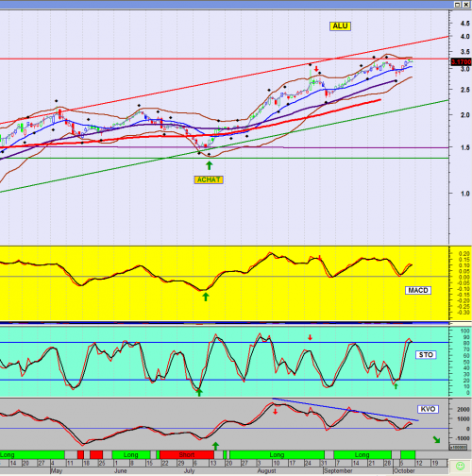The width and height of the screenshot is (472, 476).
Task: Click the 4.5 price axis value
Action: pyautogui.click(x=464, y=24)
